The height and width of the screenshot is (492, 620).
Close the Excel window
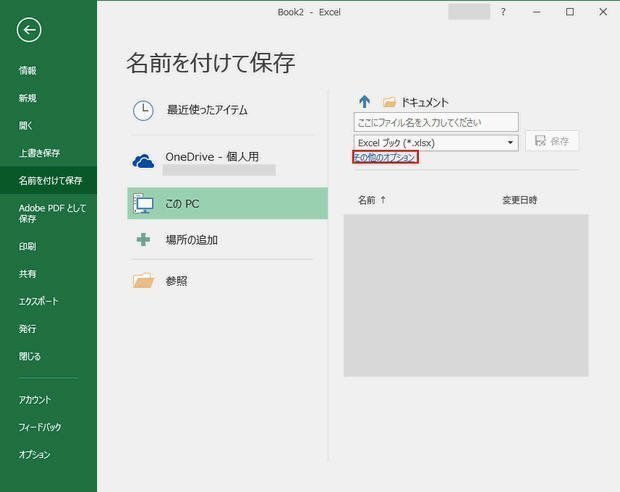pyautogui.click(x=603, y=12)
